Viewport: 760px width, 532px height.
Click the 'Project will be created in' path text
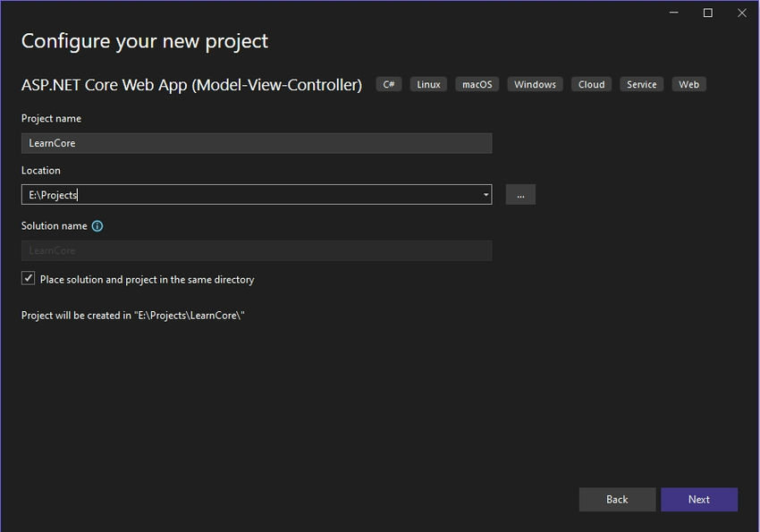pos(133,316)
